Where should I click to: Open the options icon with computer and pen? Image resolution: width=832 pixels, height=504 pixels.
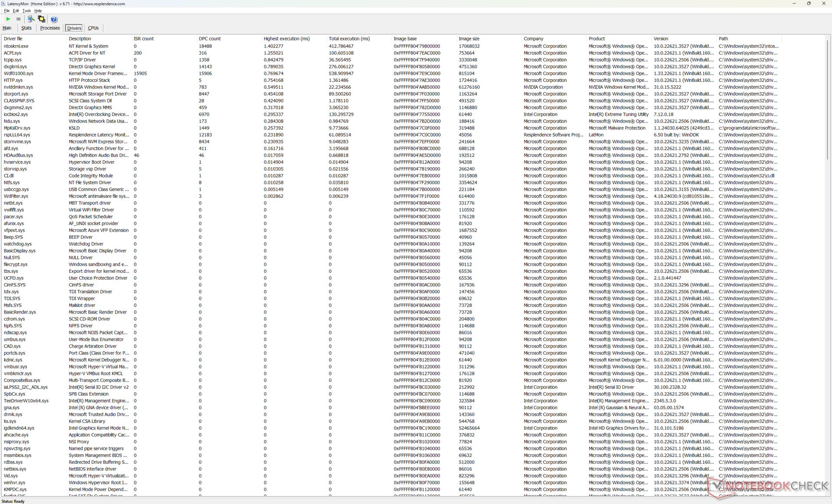point(31,19)
